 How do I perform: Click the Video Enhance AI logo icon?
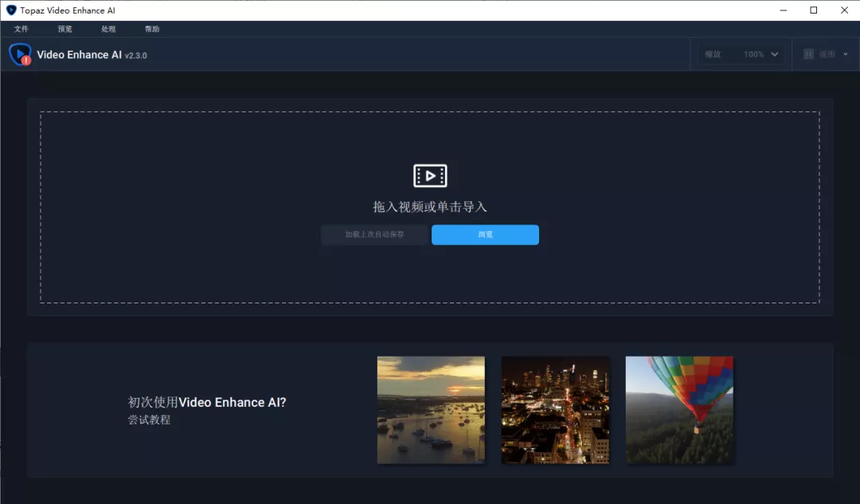[20, 54]
